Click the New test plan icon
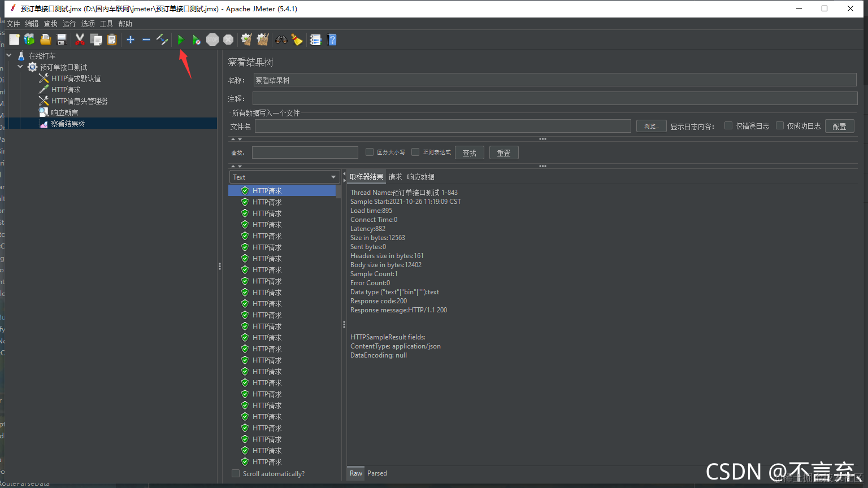Screen dimensions: 868x488 [14, 40]
